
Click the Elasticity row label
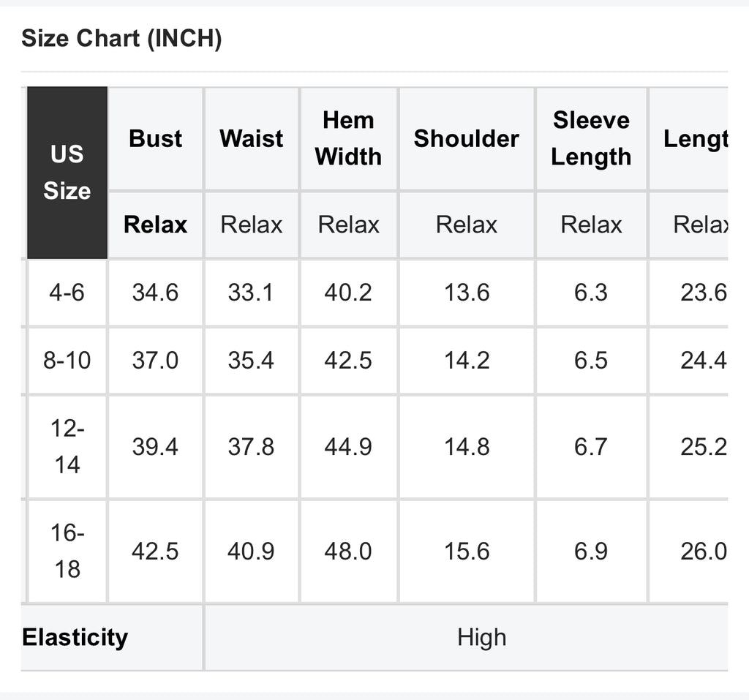coord(75,637)
